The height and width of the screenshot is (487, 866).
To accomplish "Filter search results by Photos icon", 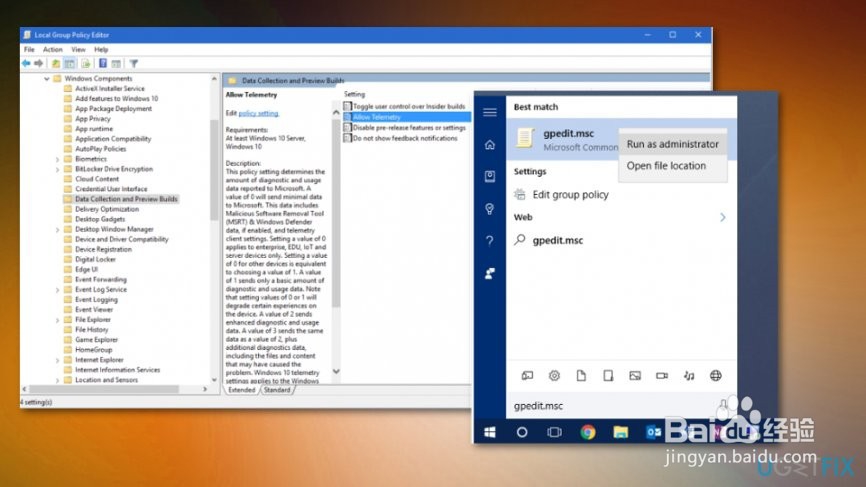I will click(635, 375).
